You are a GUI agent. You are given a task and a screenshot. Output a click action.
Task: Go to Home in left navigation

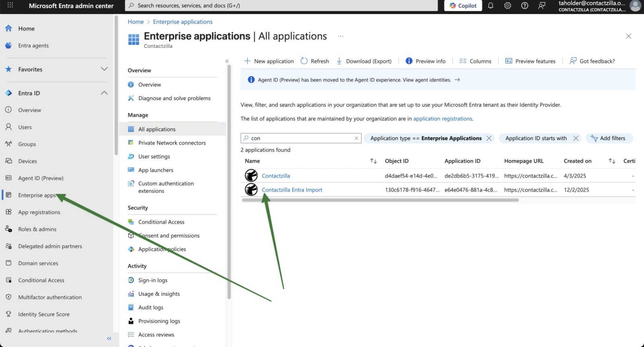(26, 29)
